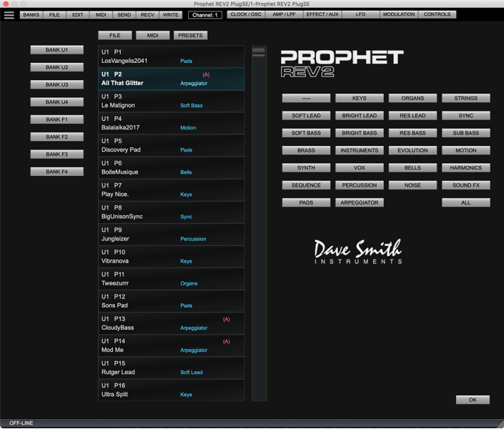This screenshot has width=504, height=429.
Task: Select the Sons Pad preset
Action: [172, 301]
